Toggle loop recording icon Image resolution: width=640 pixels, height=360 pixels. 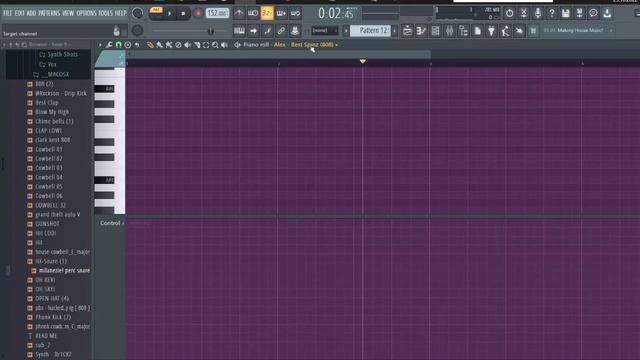click(296, 13)
